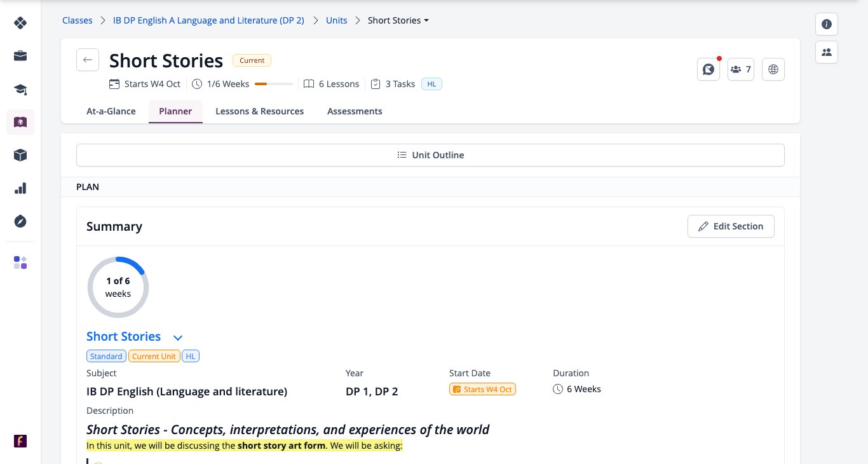
Task: Expand the Short Stories breadcrumb dropdown
Action: [x=398, y=20]
